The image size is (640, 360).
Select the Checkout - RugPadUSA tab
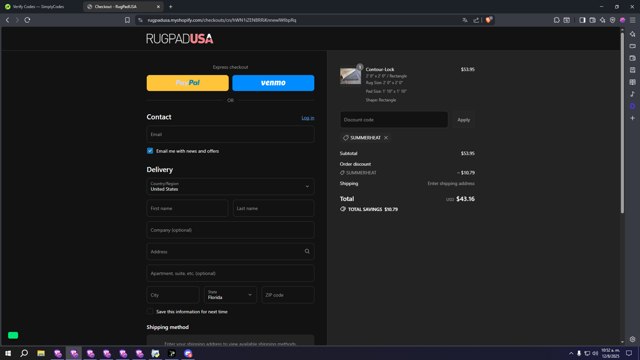tap(122, 7)
